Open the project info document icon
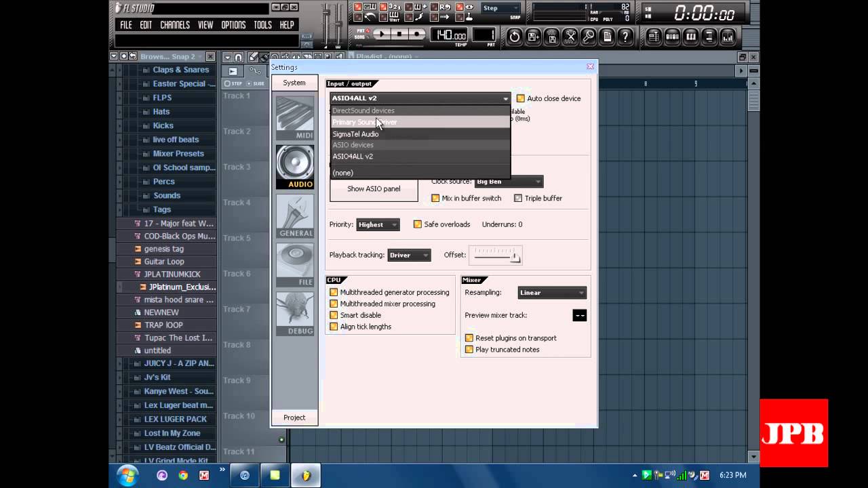The width and height of the screenshot is (868, 488). tap(607, 36)
